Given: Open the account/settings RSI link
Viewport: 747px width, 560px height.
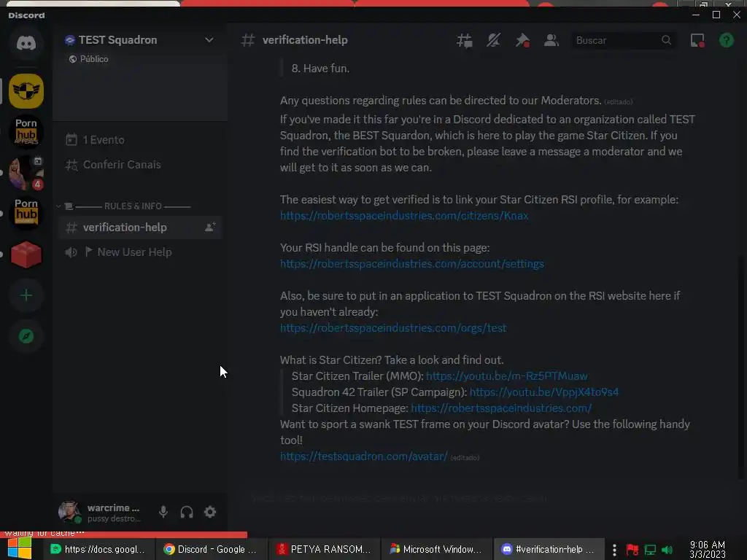Looking at the screenshot, I should (411, 264).
